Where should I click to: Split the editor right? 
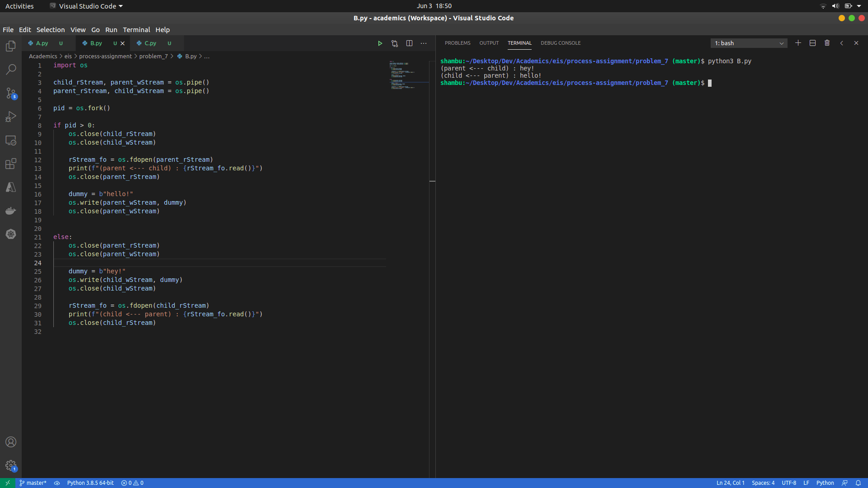[409, 43]
